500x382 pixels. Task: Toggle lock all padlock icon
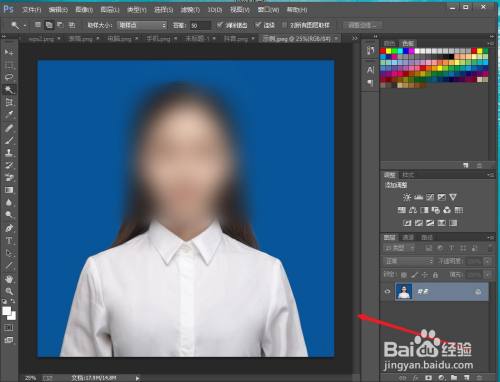click(x=435, y=275)
